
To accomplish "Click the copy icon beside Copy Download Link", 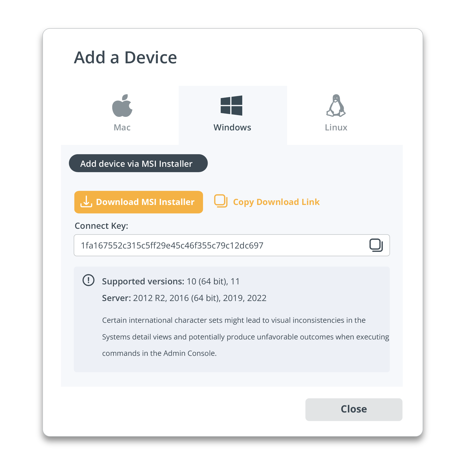I will pyautogui.click(x=221, y=201).
